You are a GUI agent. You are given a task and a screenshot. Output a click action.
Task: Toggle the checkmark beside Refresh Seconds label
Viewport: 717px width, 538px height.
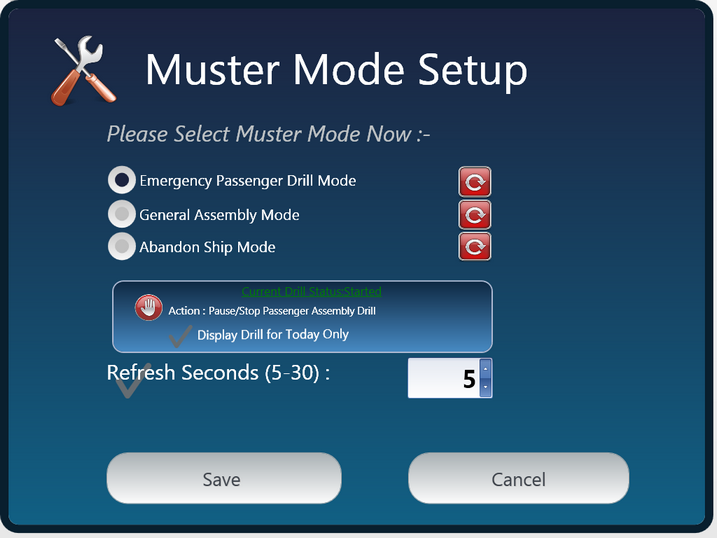[x=133, y=381]
